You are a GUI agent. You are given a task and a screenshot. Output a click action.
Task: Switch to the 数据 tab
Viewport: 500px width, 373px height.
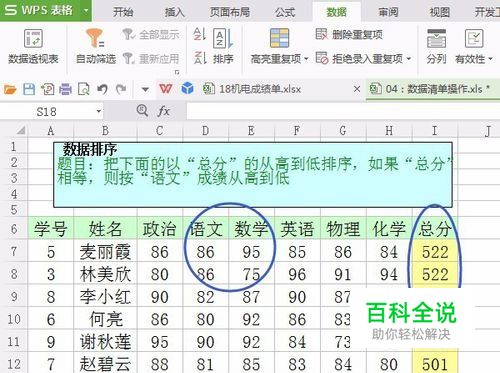(336, 12)
